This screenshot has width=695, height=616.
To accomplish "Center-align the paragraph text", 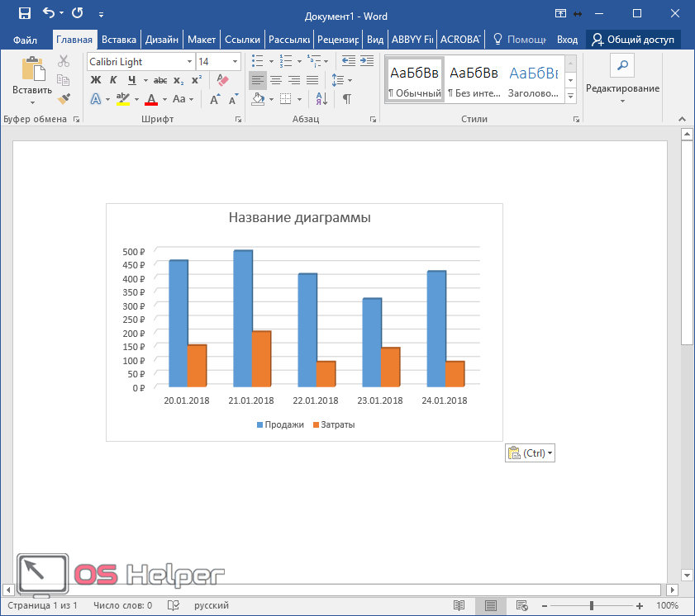I will 276,80.
